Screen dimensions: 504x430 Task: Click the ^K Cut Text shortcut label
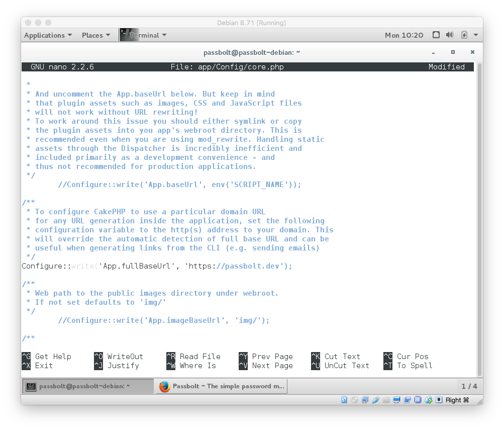pos(336,357)
